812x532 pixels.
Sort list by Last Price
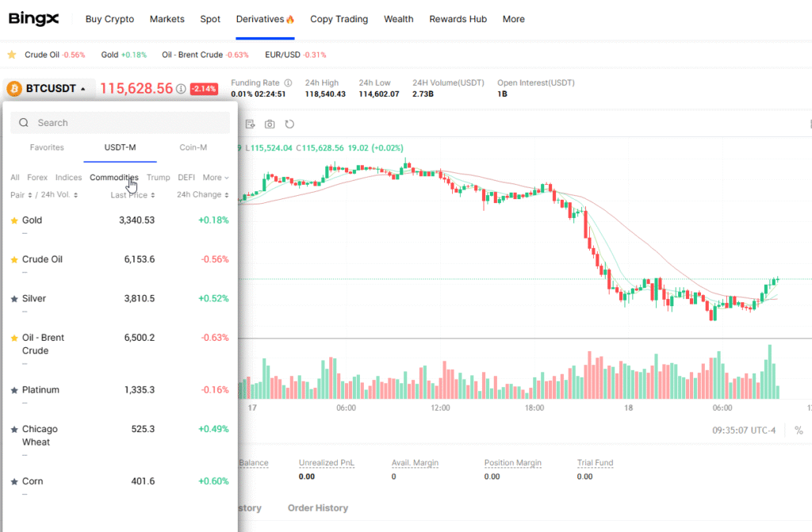(x=132, y=195)
